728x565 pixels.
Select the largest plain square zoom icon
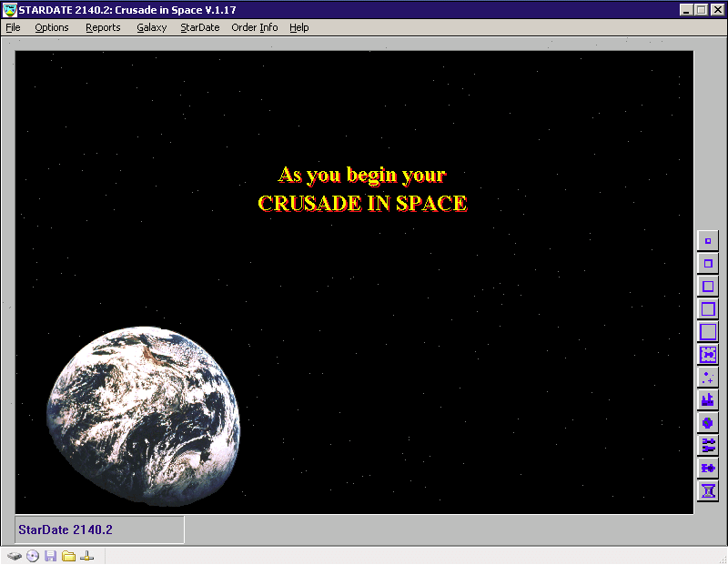point(708,332)
